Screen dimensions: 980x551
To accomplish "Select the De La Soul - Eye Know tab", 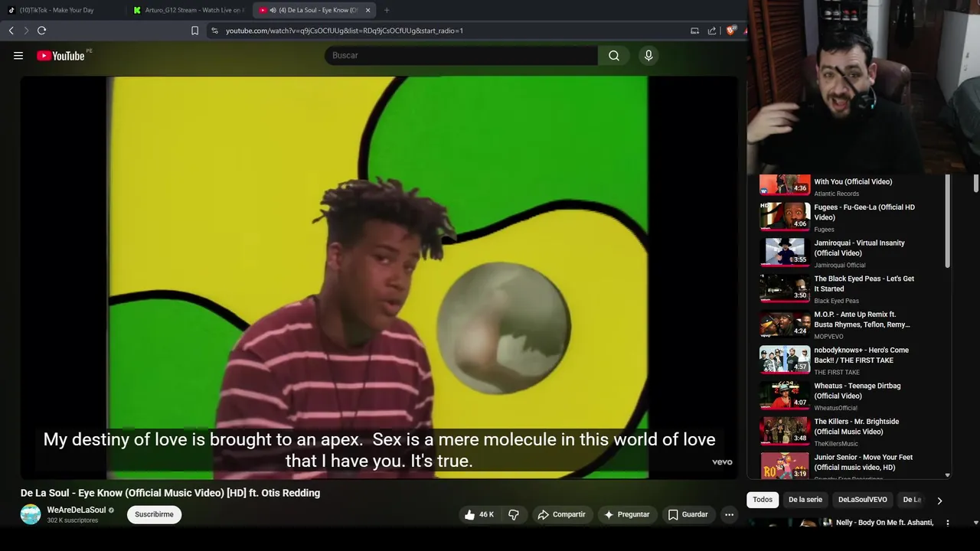I will 314,10.
